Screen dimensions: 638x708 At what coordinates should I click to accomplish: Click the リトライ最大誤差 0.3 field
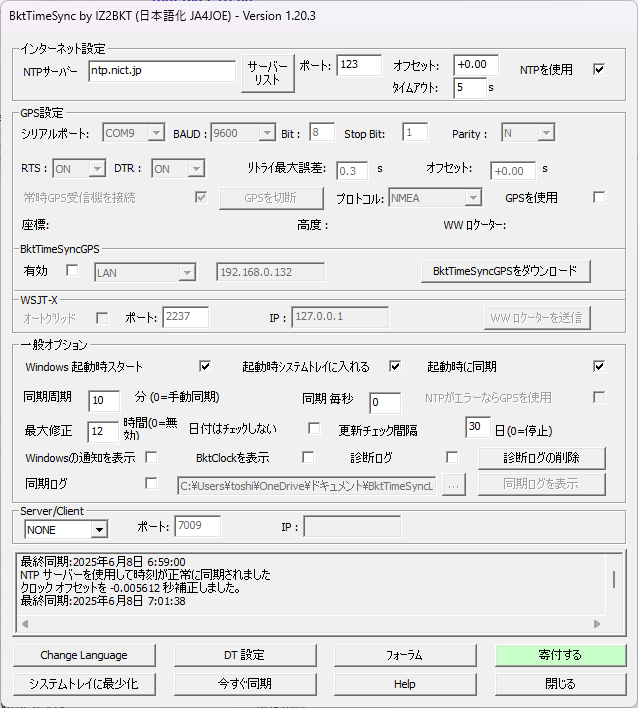click(x=352, y=171)
